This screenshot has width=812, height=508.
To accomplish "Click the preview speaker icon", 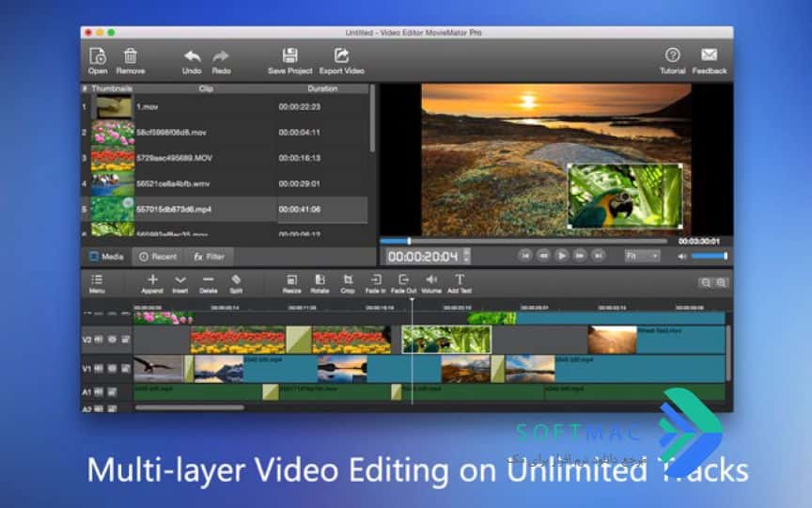I will click(682, 256).
